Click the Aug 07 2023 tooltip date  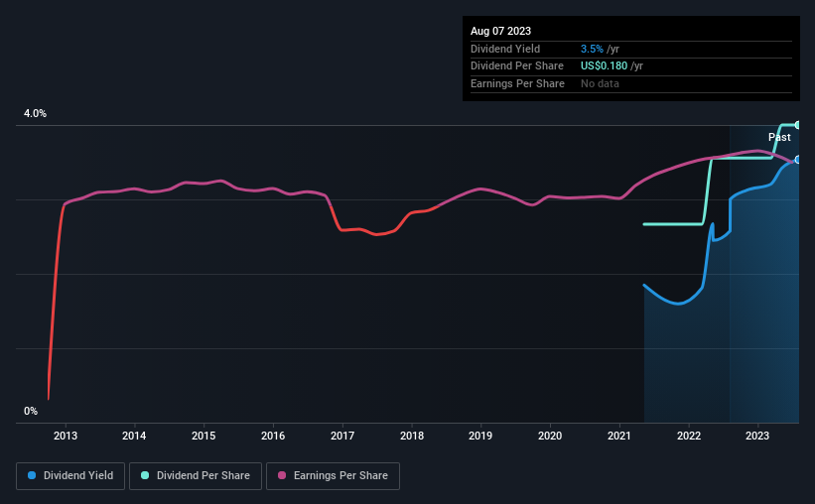click(x=500, y=31)
